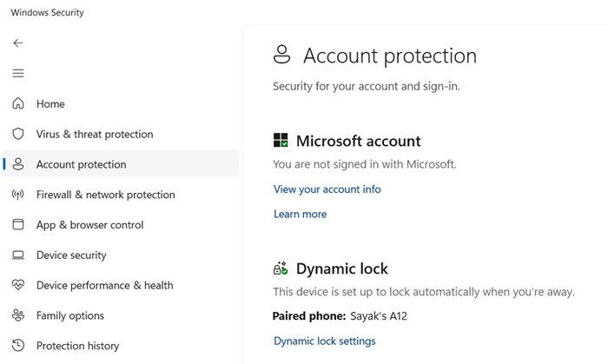Click the Paired phone label
The width and height of the screenshot is (608, 364).
[x=308, y=316]
